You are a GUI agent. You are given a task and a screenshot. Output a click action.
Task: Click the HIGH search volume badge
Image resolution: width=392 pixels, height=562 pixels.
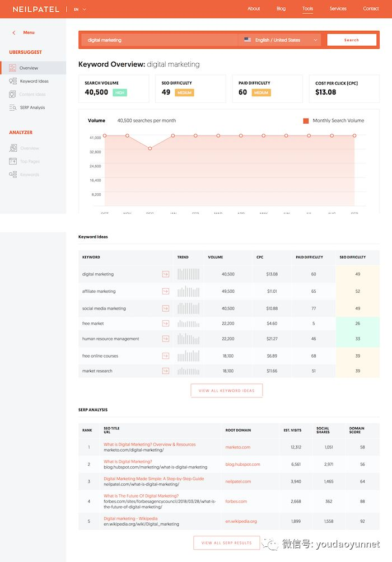point(120,92)
